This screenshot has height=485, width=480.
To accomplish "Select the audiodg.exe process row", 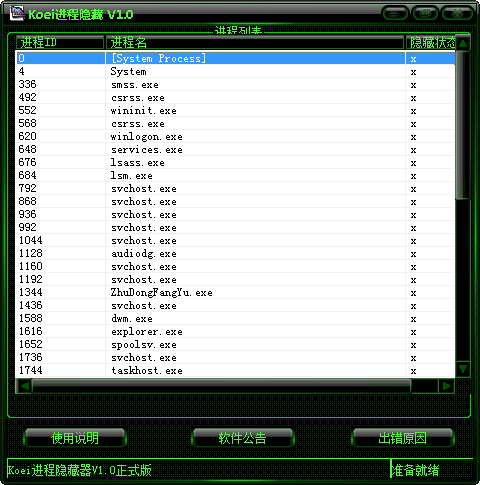I will 235,254.
